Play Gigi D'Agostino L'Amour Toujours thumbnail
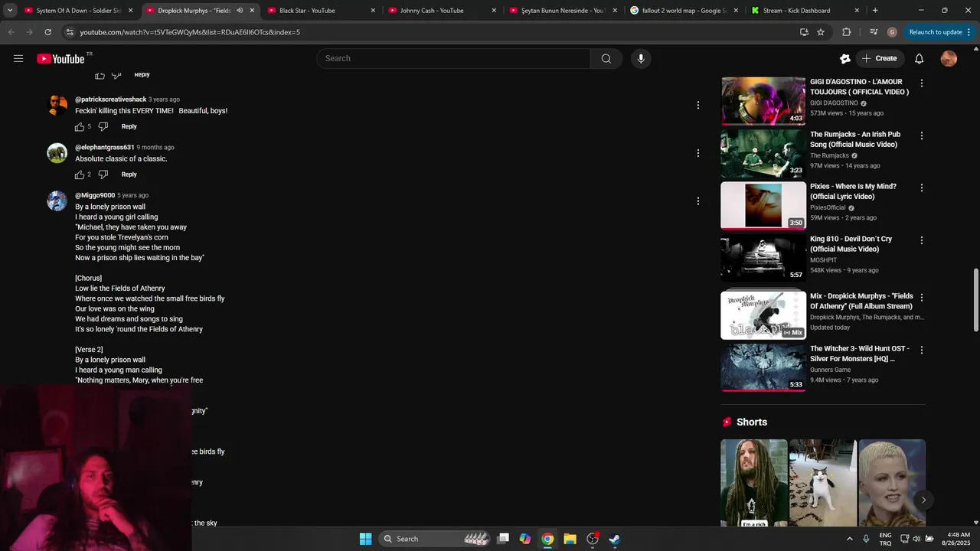 point(763,100)
